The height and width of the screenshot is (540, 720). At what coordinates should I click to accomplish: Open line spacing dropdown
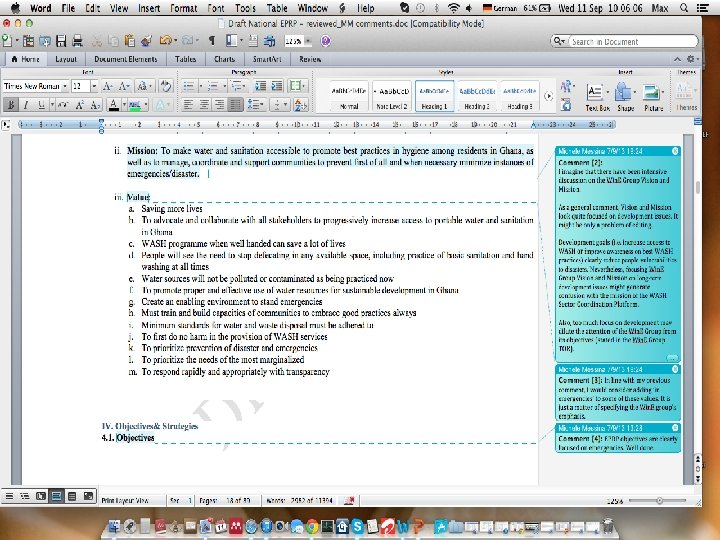click(257, 105)
